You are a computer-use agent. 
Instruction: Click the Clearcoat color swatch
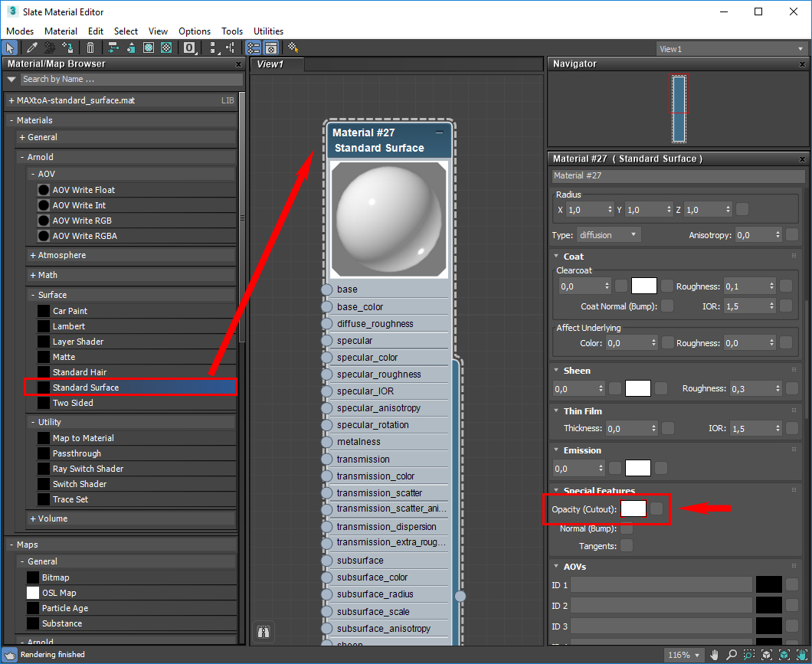[643, 284]
